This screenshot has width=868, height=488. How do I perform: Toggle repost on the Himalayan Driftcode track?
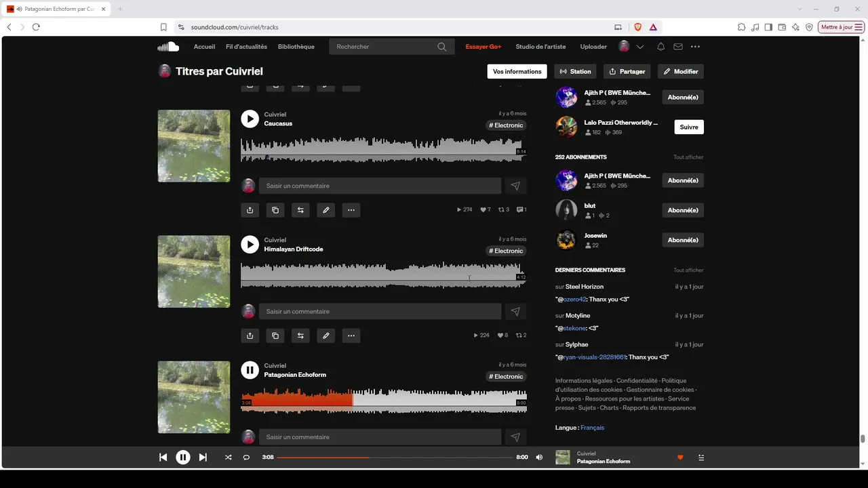pyautogui.click(x=300, y=335)
